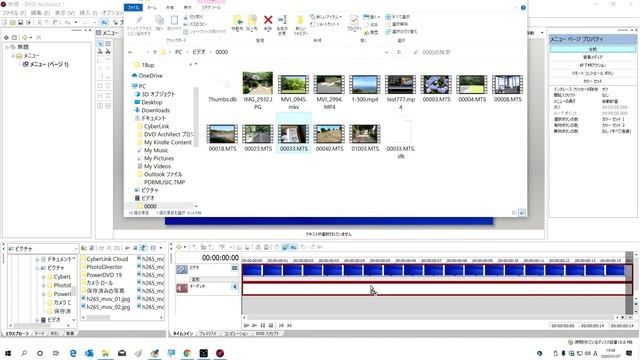Switch to the プレイリスト tab
This screenshot has width=640, height=360.
pyautogui.click(x=208, y=333)
